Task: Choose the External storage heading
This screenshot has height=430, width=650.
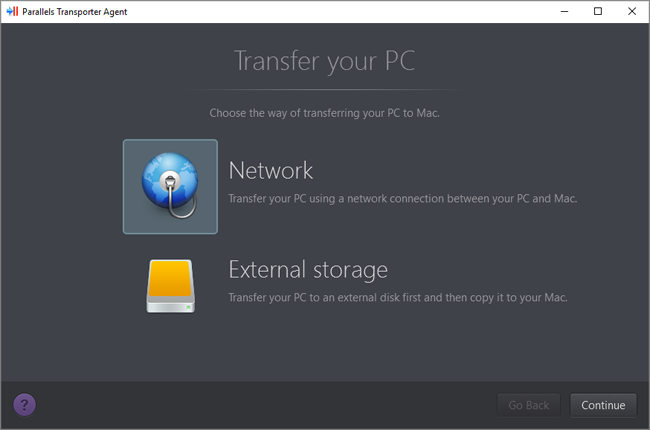Action: [308, 269]
